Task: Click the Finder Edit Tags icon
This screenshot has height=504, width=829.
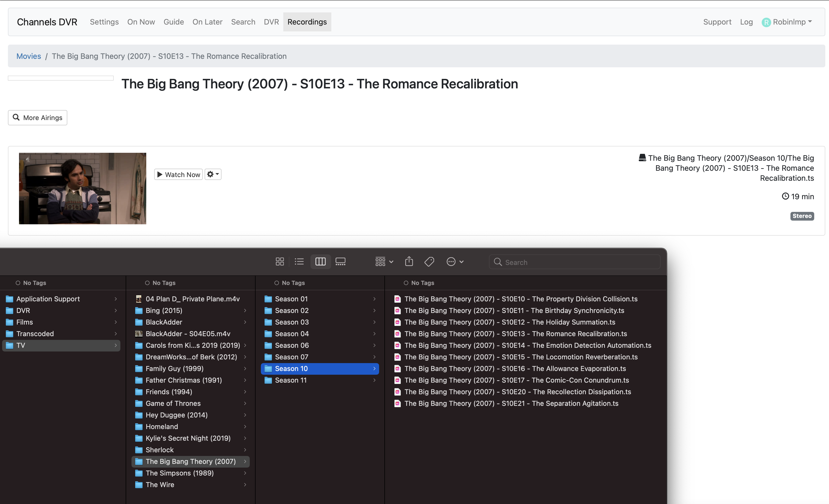Action: point(429,261)
